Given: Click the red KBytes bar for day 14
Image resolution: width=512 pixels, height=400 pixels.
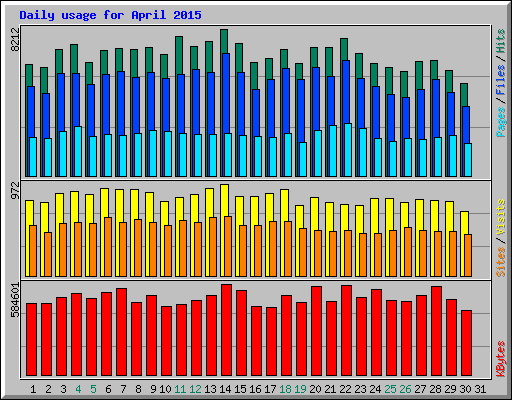Looking at the screenshot, I should pyautogui.click(x=226, y=330).
